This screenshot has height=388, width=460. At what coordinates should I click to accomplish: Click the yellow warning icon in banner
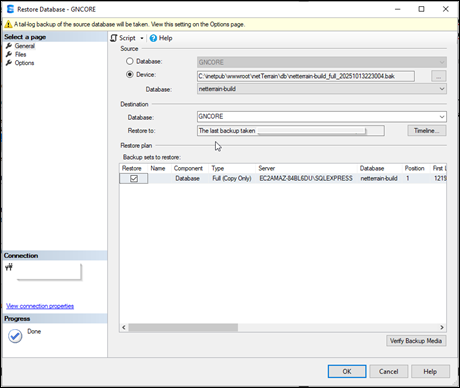[8, 24]
